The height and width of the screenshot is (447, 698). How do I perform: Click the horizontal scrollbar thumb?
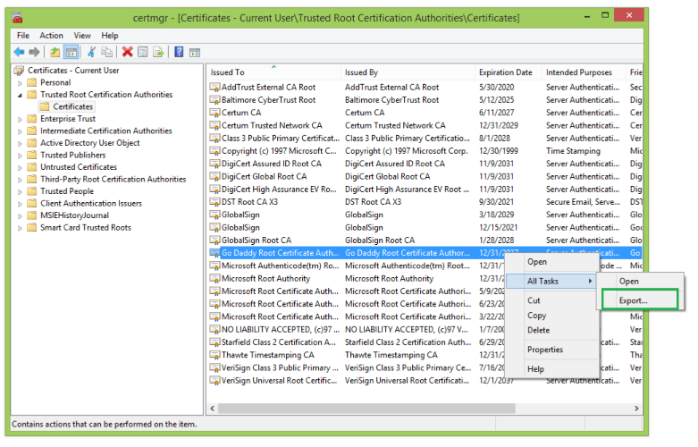[x=367, y=408]
